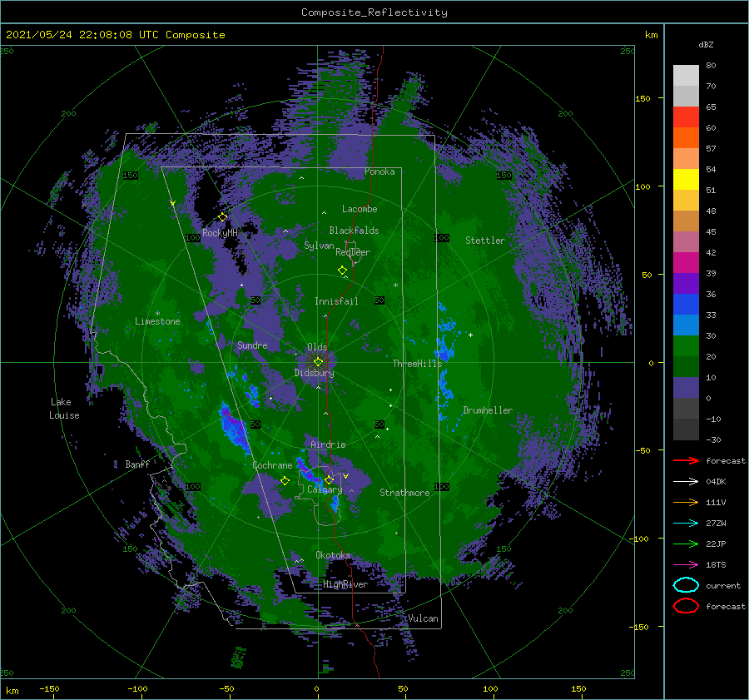Pick the bright yellow 54–51 dBZ swatch
The image size is (749, 700).
click(x=686, y=180)
